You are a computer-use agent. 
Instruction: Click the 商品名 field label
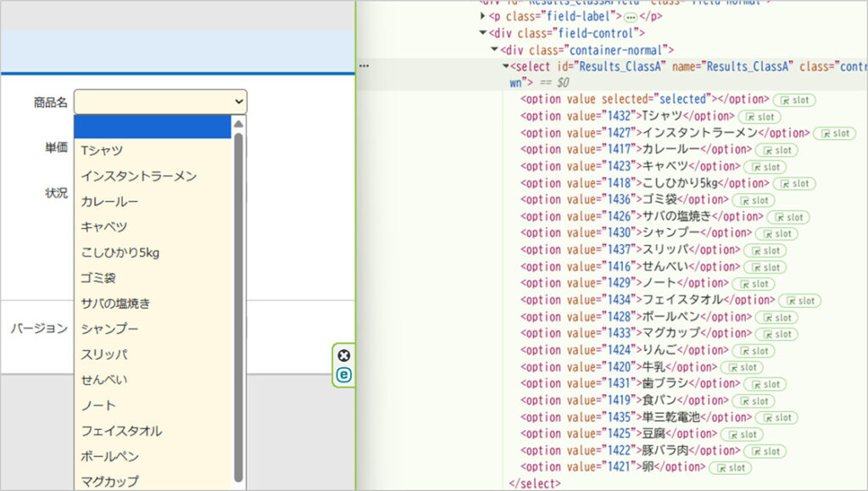(50, 103)
